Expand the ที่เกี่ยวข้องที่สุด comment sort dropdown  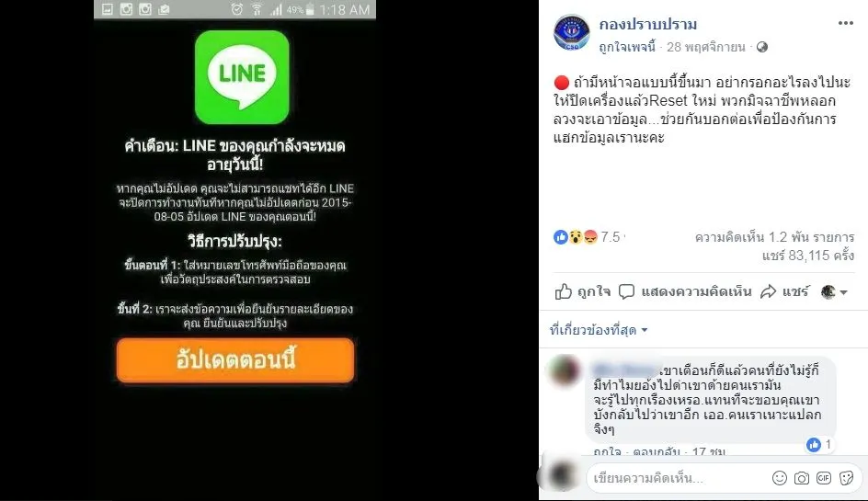point(599,330)
